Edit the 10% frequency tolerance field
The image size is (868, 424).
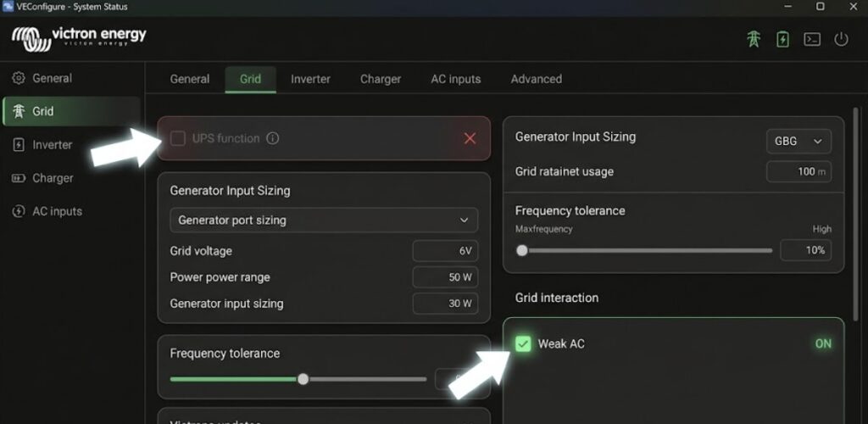tap(805, 250)
